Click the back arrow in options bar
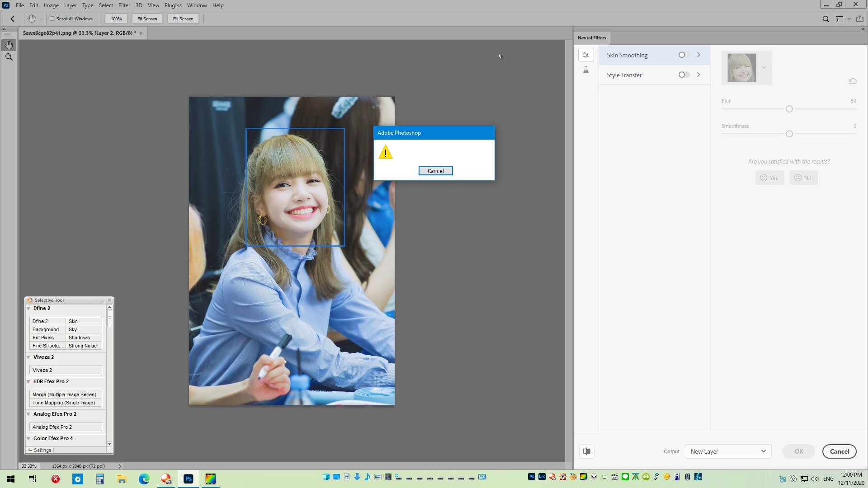 pyautogui.click(x=13, y=19)
